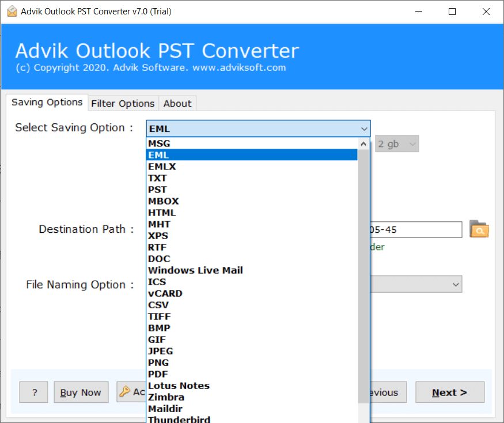Click the Buy Now button

81,392
